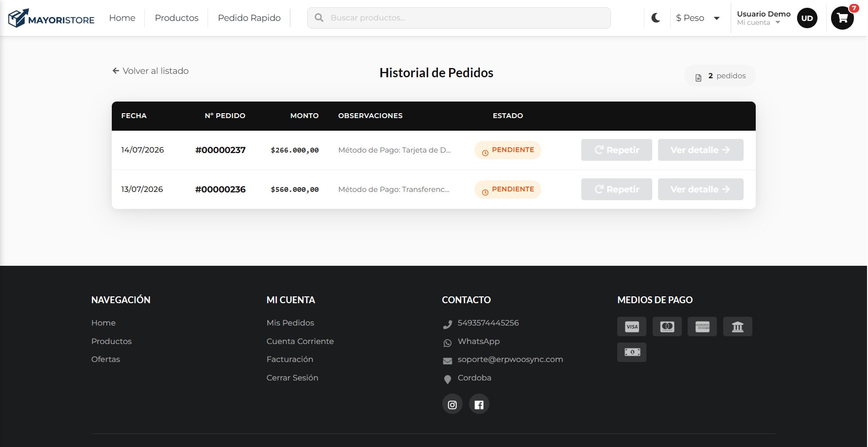Click the bank transfer icon

(738, 327)
